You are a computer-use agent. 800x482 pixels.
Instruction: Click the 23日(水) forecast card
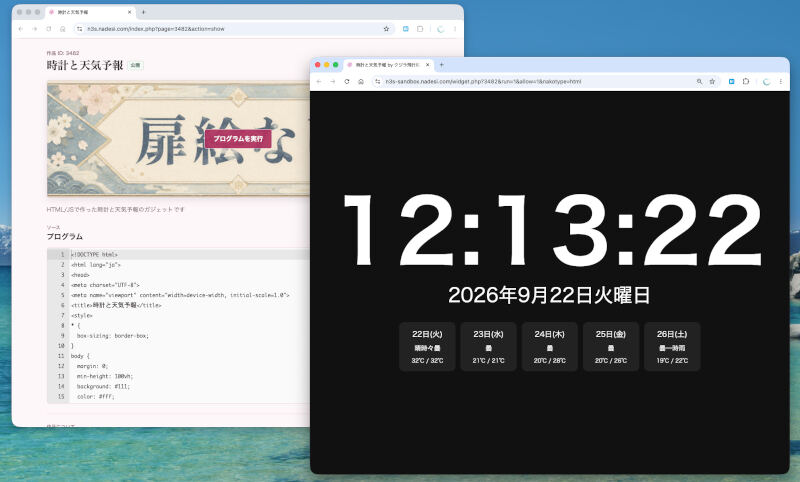(489, 347)
